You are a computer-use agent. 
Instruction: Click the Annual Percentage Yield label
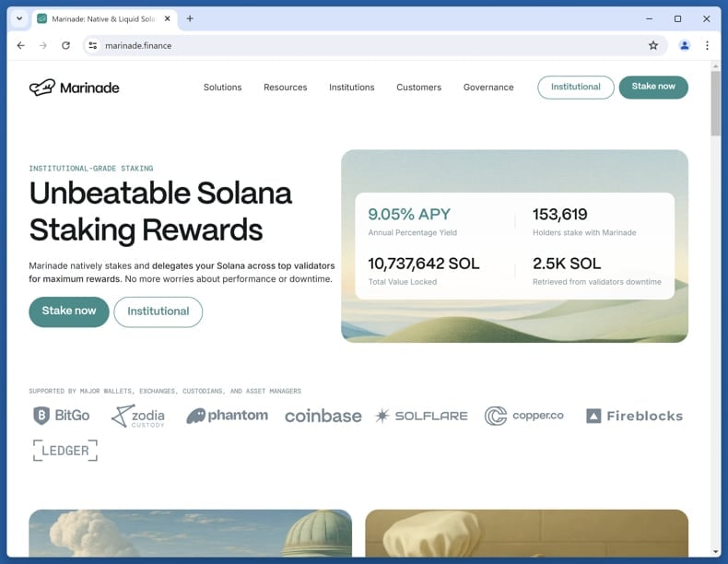[x=412, y=232]
